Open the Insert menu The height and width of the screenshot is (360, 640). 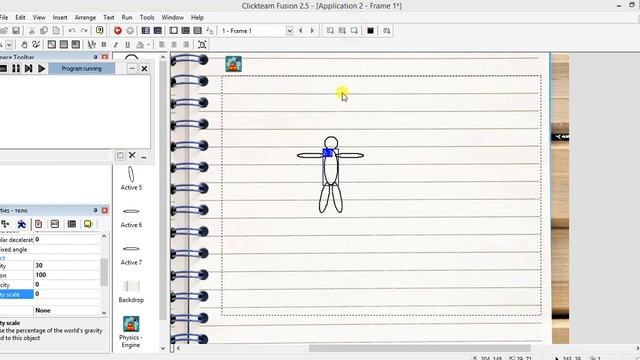point(60,18)
